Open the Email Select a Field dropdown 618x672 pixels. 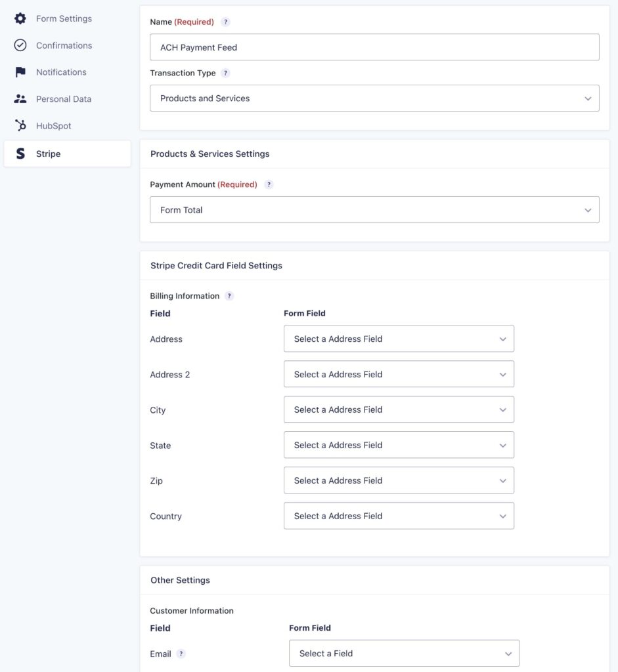click(403, 653)
